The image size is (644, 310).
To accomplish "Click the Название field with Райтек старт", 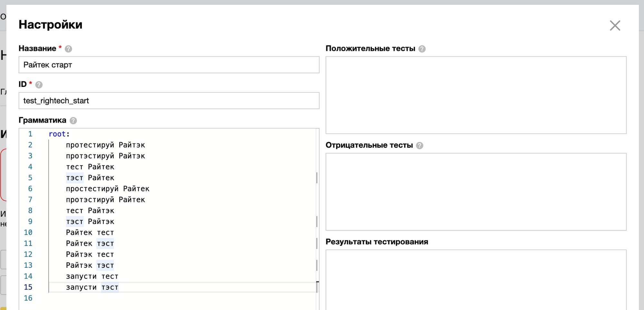I will coord(169,65).
